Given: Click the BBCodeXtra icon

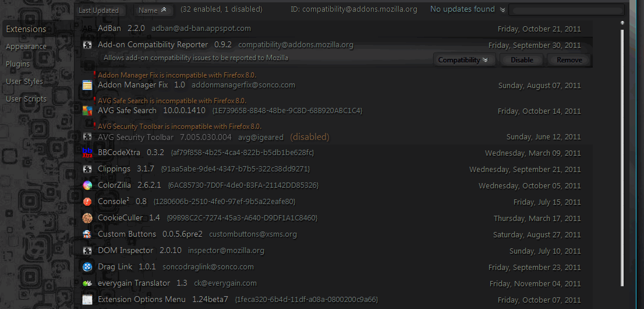Looking at the screenshot, I should tap(87, 153).
